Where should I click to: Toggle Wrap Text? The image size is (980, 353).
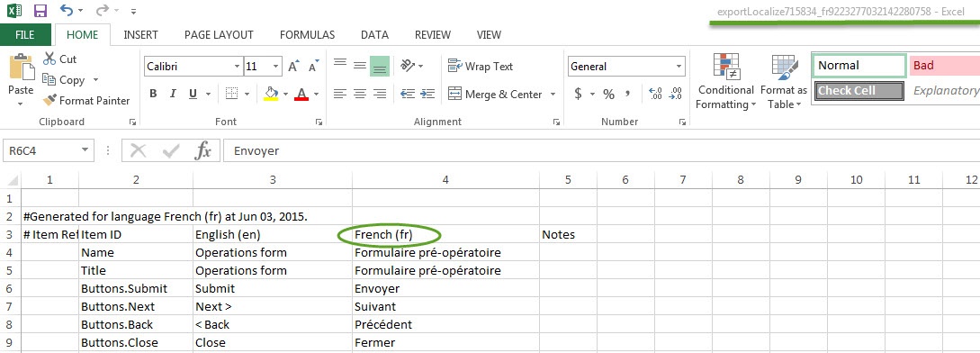pos(481,67)
